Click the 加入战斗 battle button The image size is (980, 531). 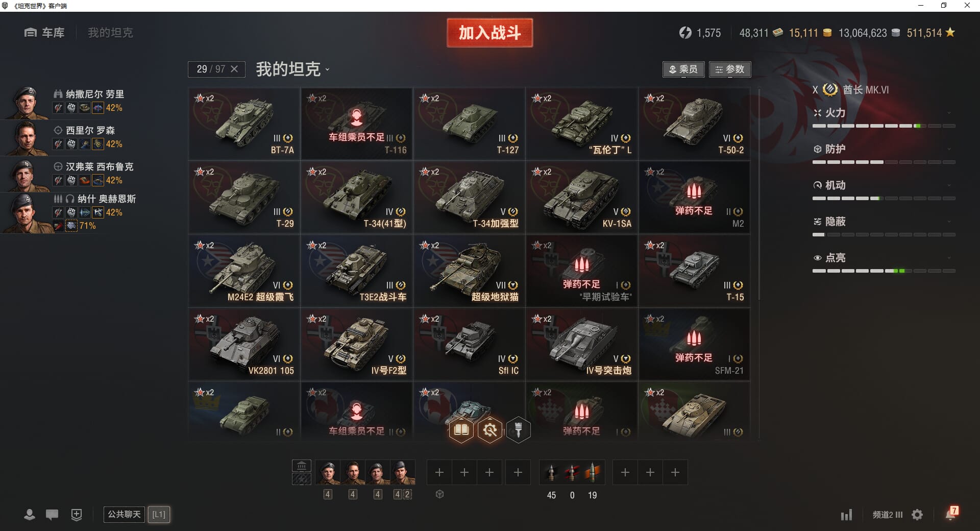point(490,33)
